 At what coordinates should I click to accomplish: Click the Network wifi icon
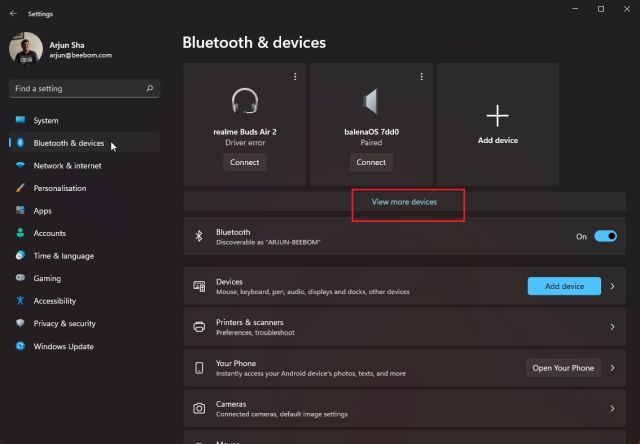pyautogui.click(x=20, y=165)
